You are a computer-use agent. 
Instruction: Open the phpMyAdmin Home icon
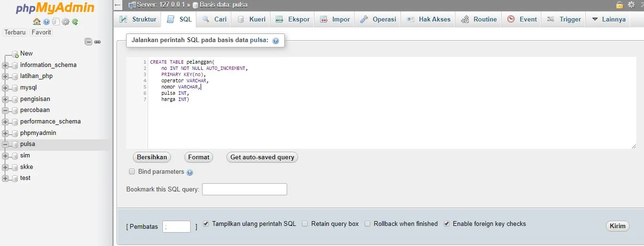click(37, 22)
